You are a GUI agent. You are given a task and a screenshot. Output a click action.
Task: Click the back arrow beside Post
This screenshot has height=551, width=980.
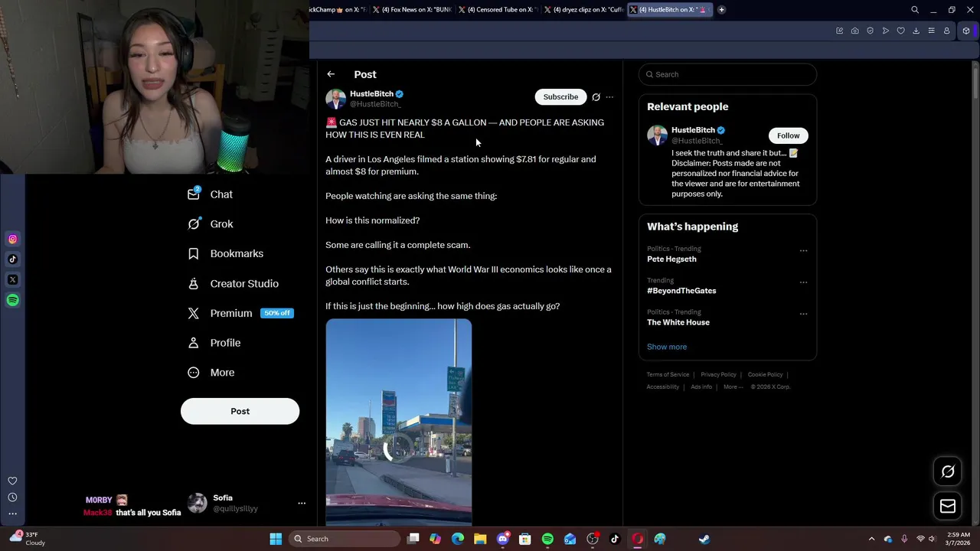tap(331, 74)
